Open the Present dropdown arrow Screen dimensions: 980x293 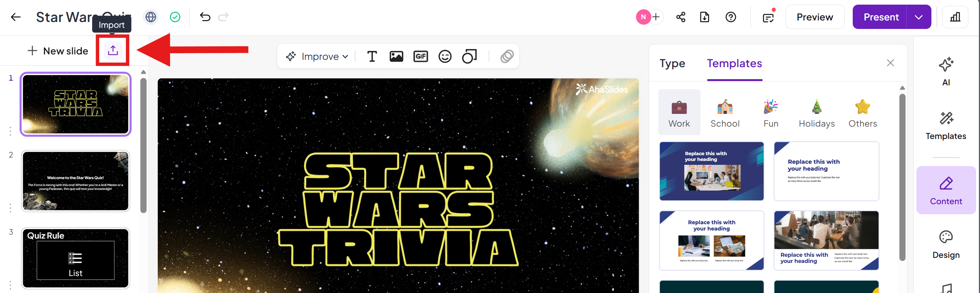(x=919, y=17)
